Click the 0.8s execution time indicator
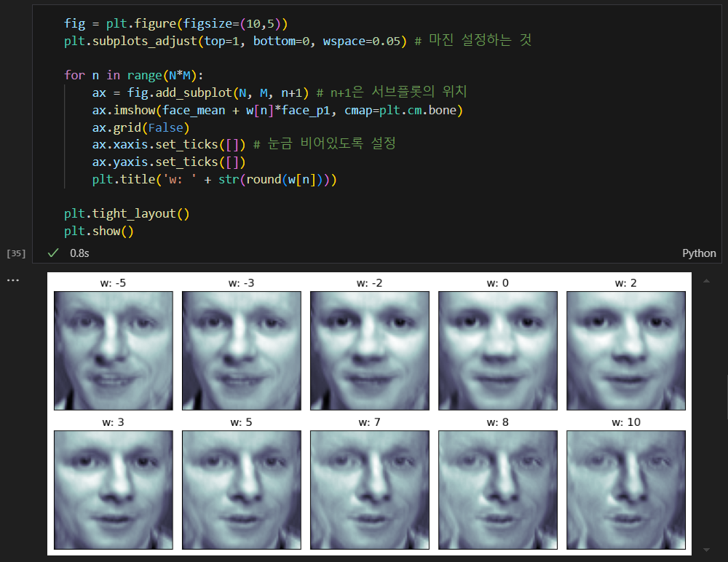The width and height of the screenshot is (728, 562). pos(79,253)
